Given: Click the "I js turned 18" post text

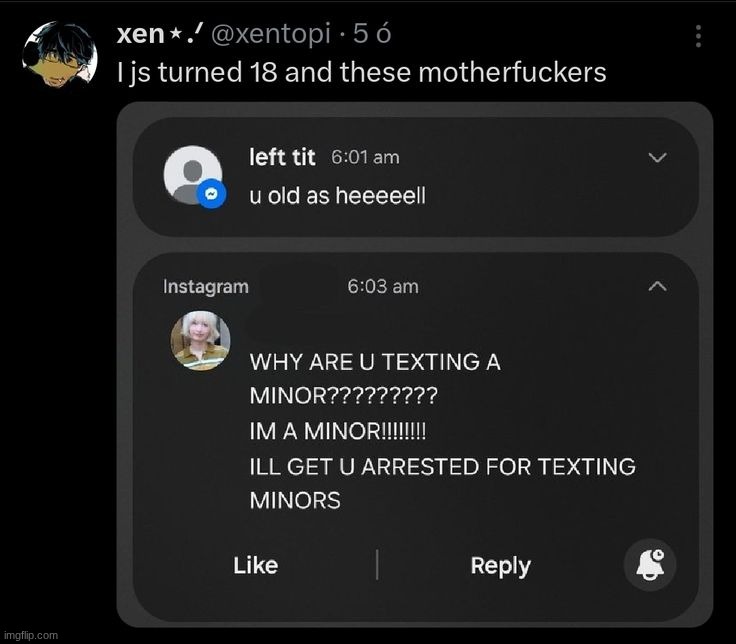Looking at the screenshot, I should 361,72.
